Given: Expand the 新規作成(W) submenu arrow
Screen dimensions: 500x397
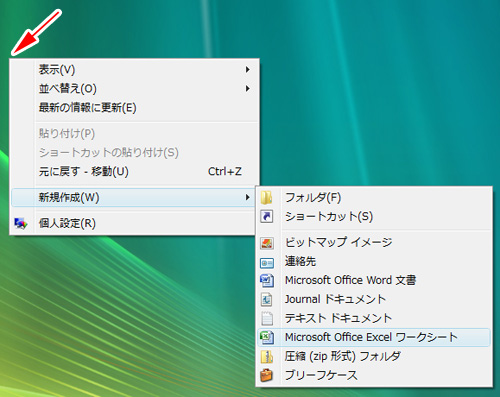Looking at the screenshot, I should pos(248,197).
